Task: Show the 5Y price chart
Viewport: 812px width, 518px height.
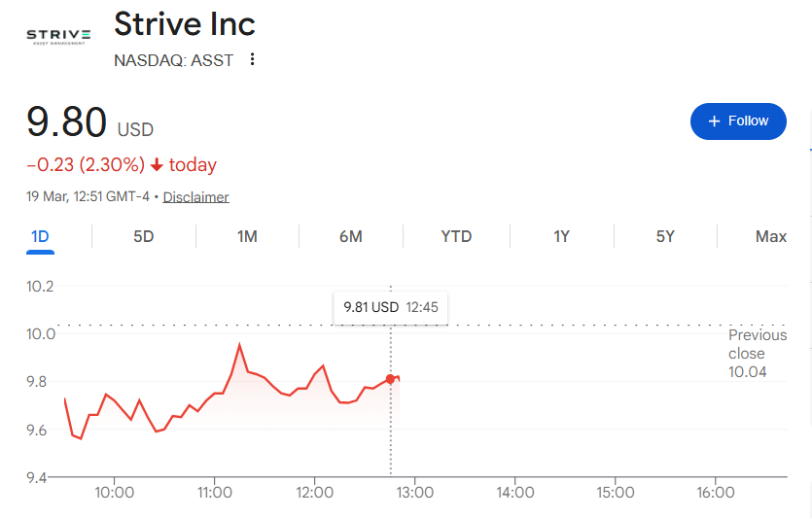Action: 665,236
